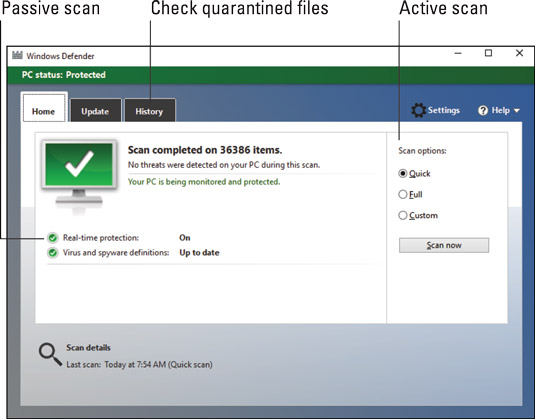The height and width of the screenshot is (419, 535).
Task: Close the Windows Defender window
Action: pos(519,53)
